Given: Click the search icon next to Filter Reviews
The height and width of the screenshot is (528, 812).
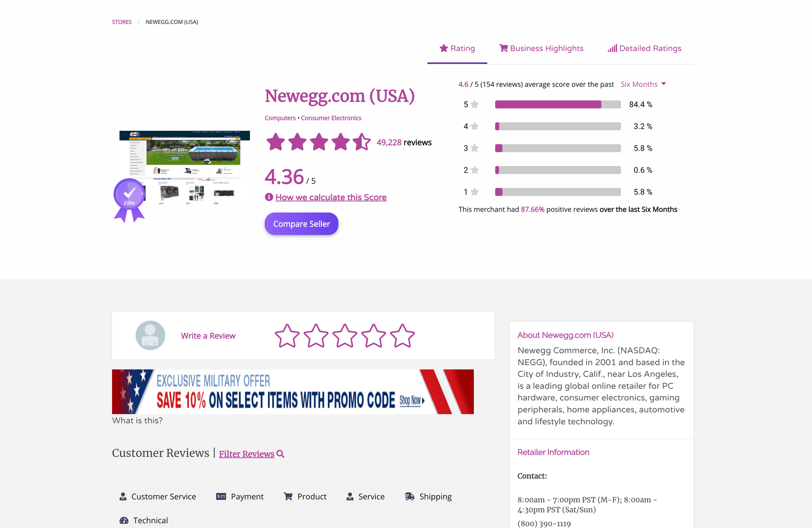Looking at the screenshot, I should tap(280, 454).
